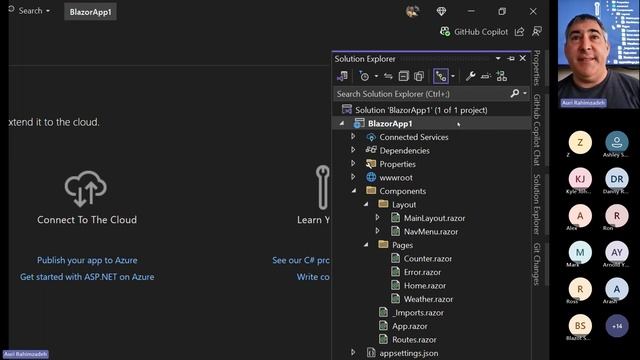
Task: Click the Send Feedback person icon
Action: (537, 31)
